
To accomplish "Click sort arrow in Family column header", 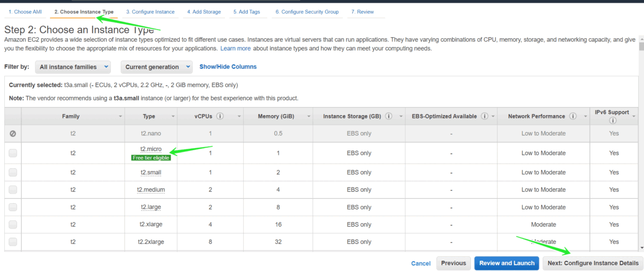I will (x=120, y=116).
